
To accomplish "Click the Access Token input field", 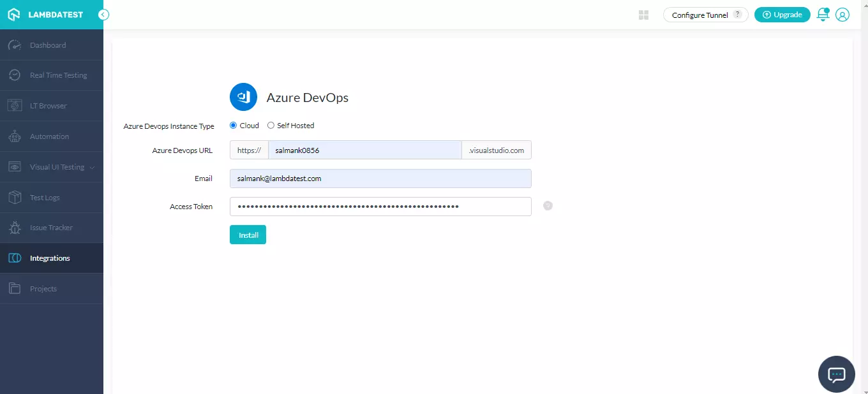I will pos(380,206).
